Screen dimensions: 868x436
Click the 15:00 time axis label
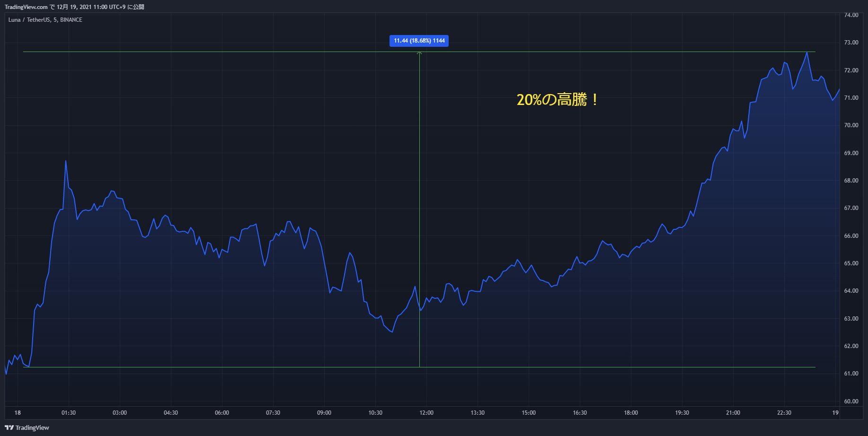529,413
